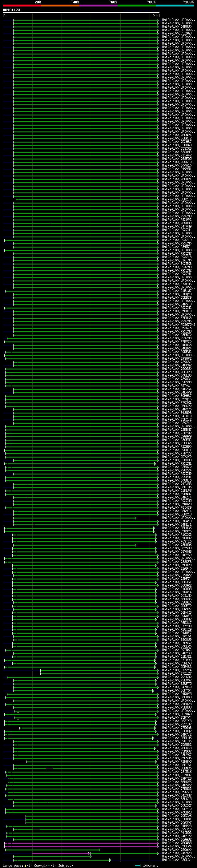Open hit UniRef100_Q6GNR4
Viewport: 197px width, 868px height.
(177, 135)
